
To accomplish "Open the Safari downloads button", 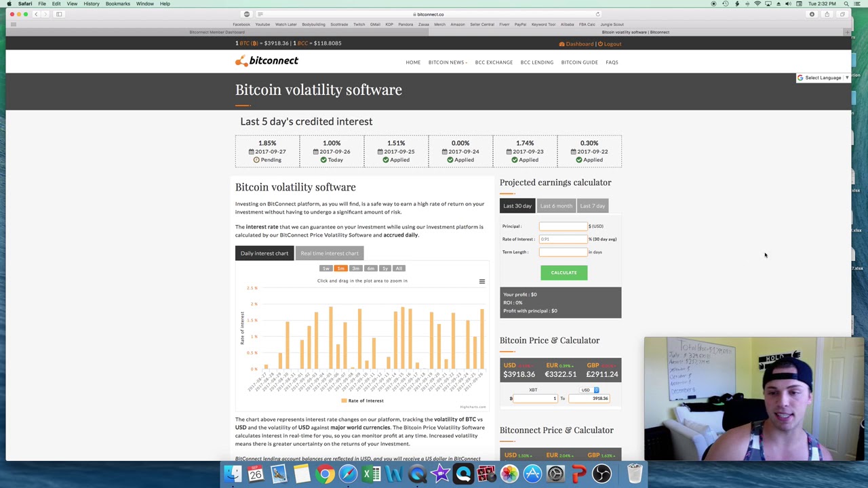I will click(812, 14).
